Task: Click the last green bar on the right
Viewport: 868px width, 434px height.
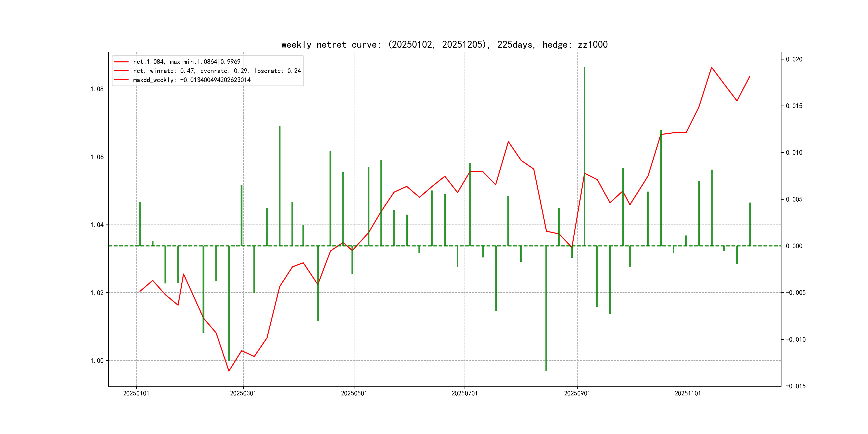Action: pyautogui.click(x=749, y=224)
